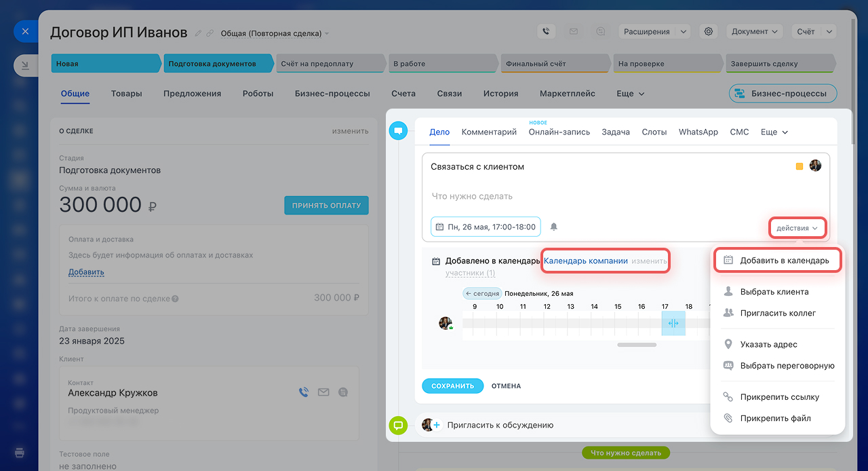Click the green discussion bubble icon

pos(399,426)
